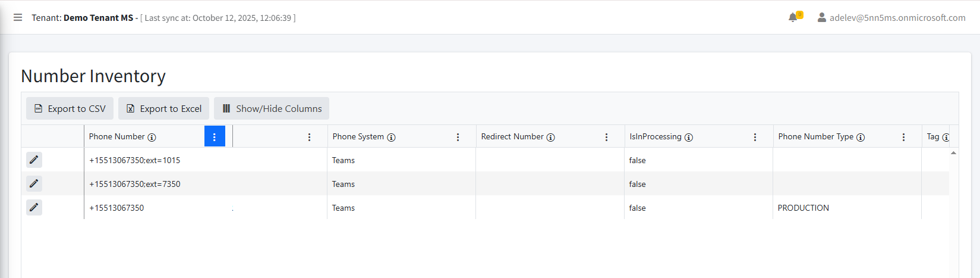The image size is (980, 278).
Task: Open Phone Number column options menu
Action: pyautogui.click(x=215, y=137)
